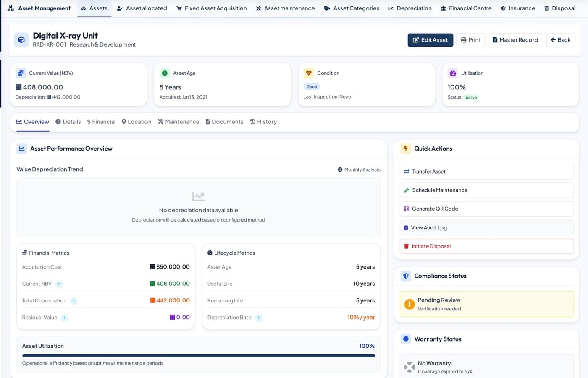The width and height of the screenshot is (588, 378).
Task: Click Schedule Maintenance quick action
Action: (x=487, y=190)
